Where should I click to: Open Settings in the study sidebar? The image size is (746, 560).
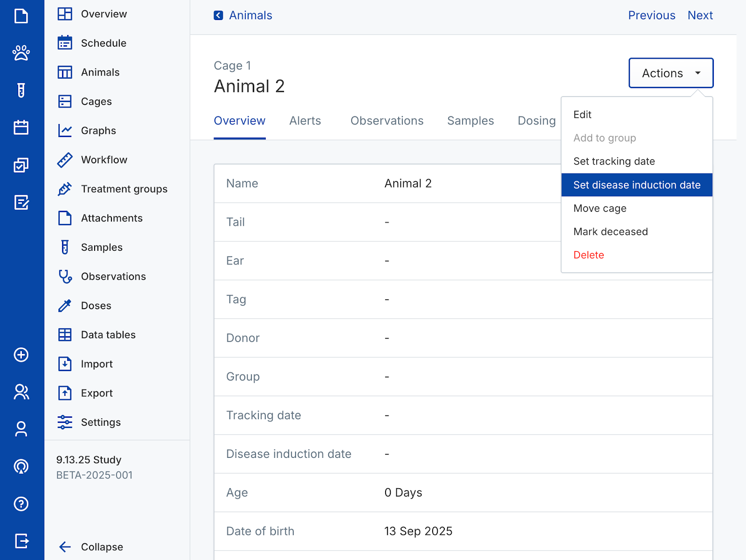point(101,422)
